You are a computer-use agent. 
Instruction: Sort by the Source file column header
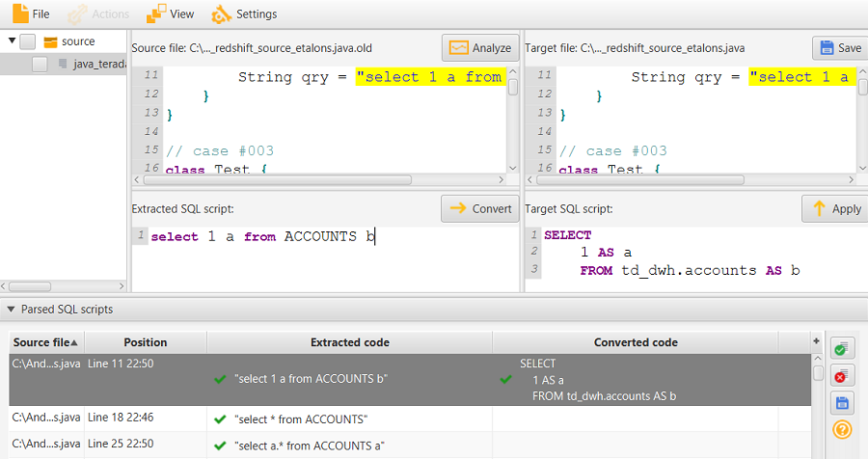tap(46, 342)
